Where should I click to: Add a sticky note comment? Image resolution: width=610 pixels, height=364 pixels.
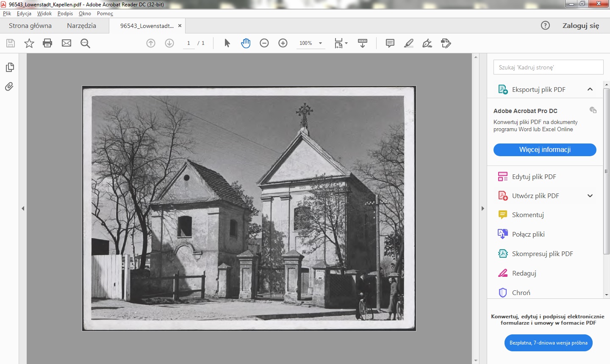click(x=390, y=43)
